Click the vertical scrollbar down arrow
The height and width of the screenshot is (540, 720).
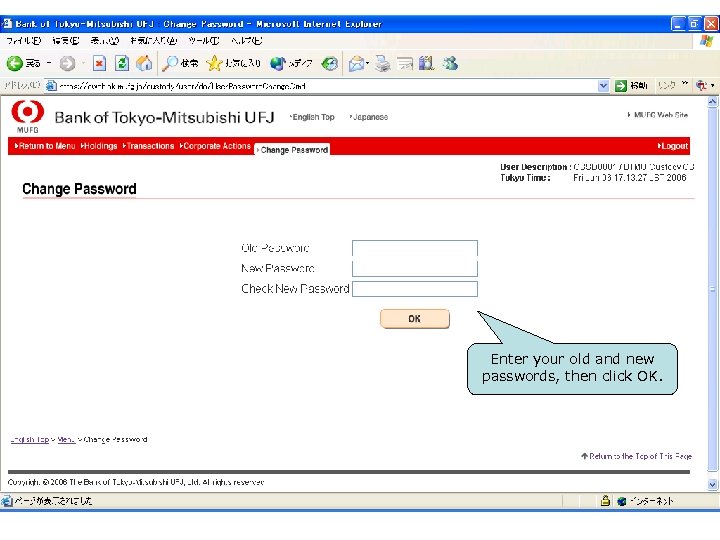tap(712, 484)
